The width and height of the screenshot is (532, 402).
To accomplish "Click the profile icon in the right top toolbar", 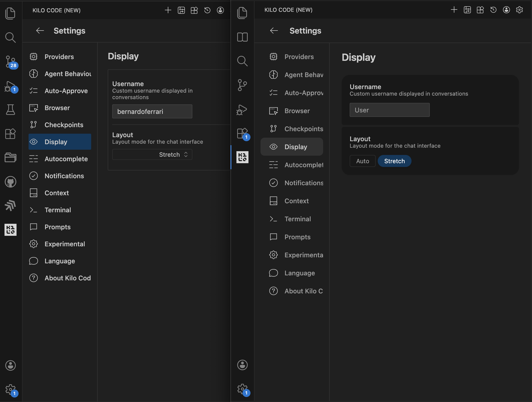I will click(506, 10).
